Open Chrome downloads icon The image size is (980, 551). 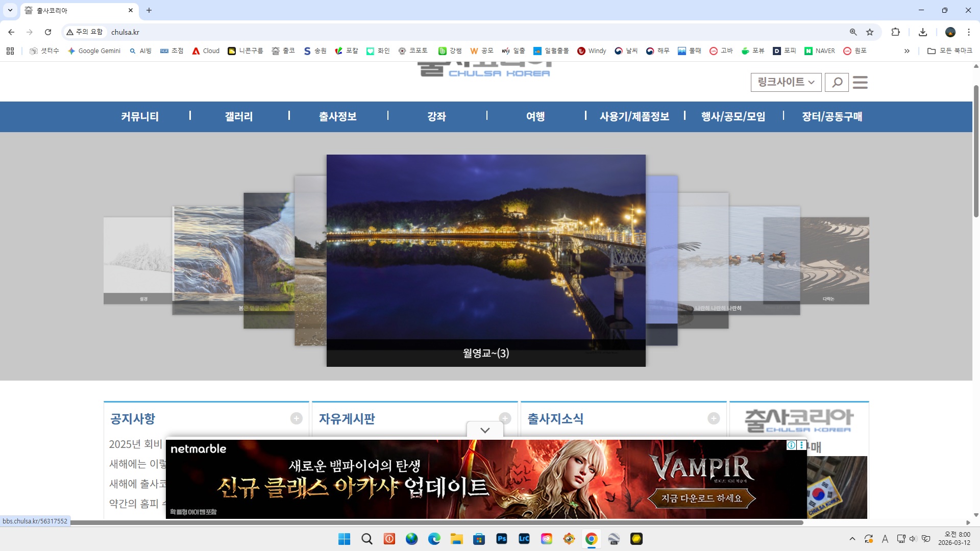click(x=923, y=32)
